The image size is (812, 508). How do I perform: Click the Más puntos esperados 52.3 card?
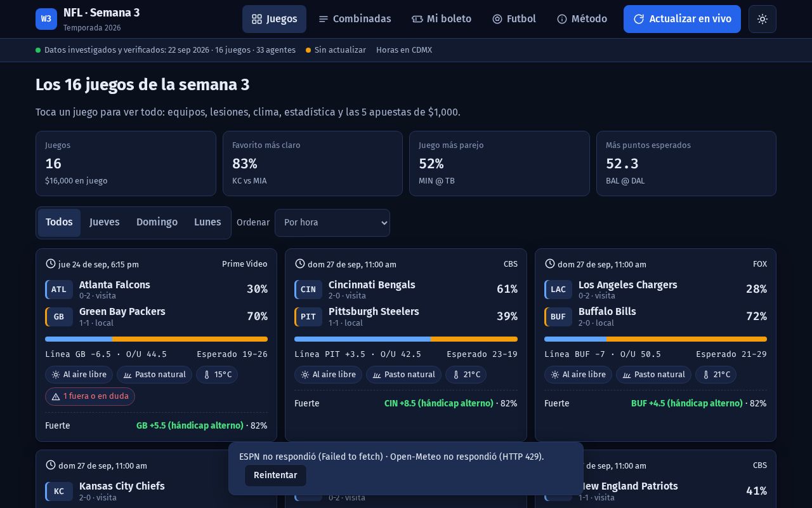tap(686, 163)
